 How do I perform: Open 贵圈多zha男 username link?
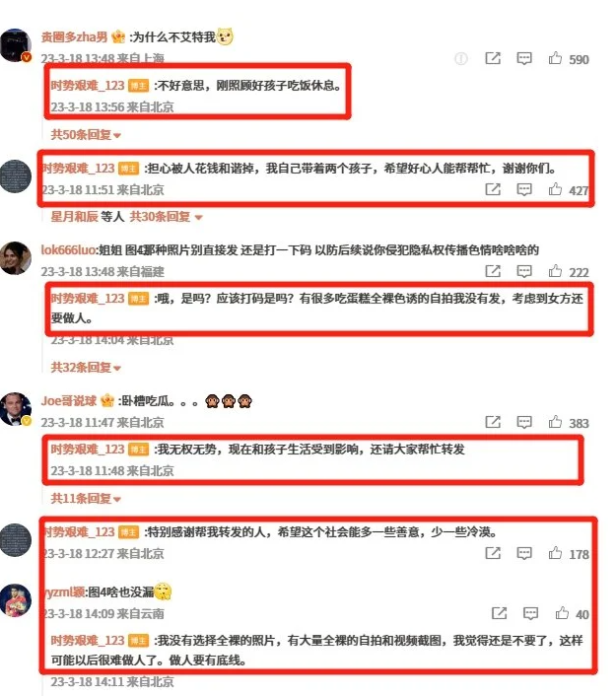[74, 36]
